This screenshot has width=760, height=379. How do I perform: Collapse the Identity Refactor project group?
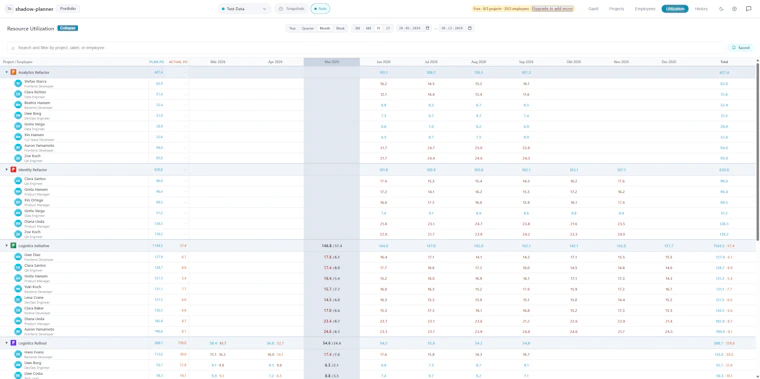pyautogui.click(x=6, y=170)
